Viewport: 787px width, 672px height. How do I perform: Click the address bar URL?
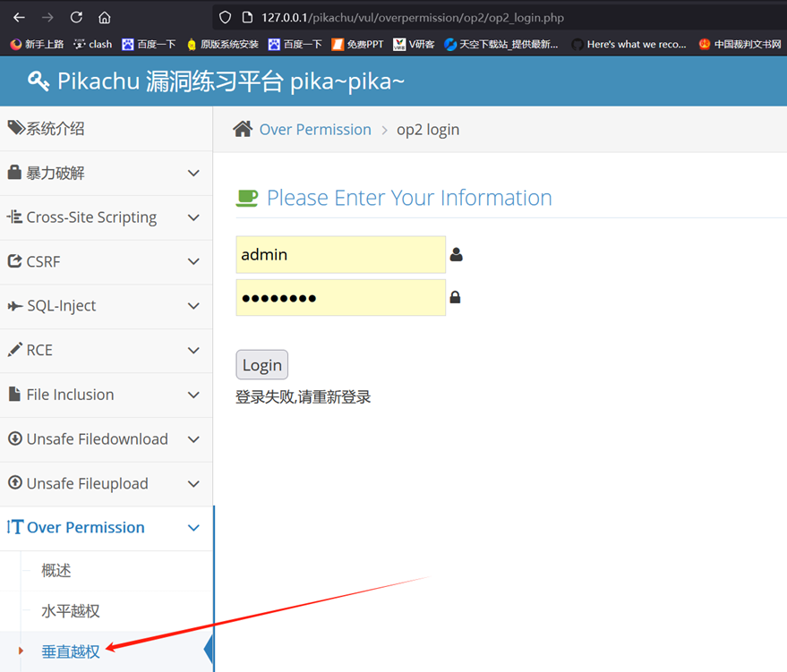tap(412, 18)
